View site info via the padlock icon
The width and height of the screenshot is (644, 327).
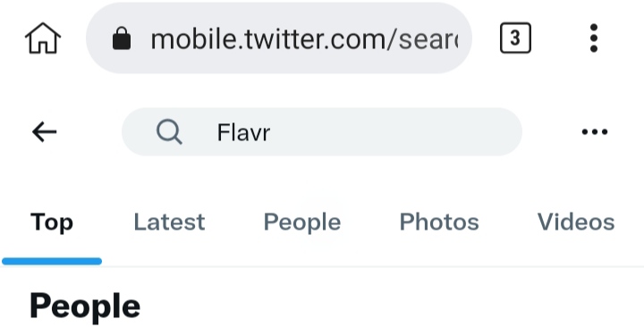[x=122, y=38]
